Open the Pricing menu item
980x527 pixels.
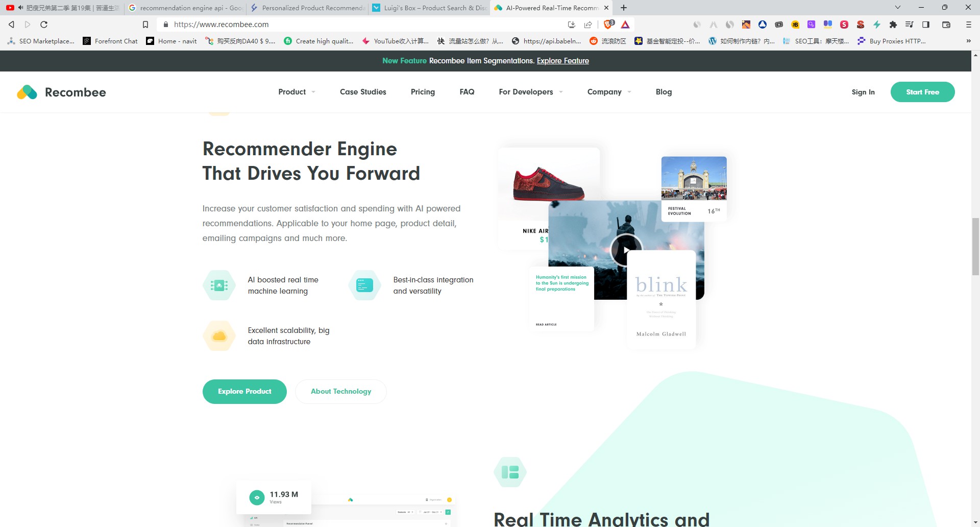tap(423, 92)
